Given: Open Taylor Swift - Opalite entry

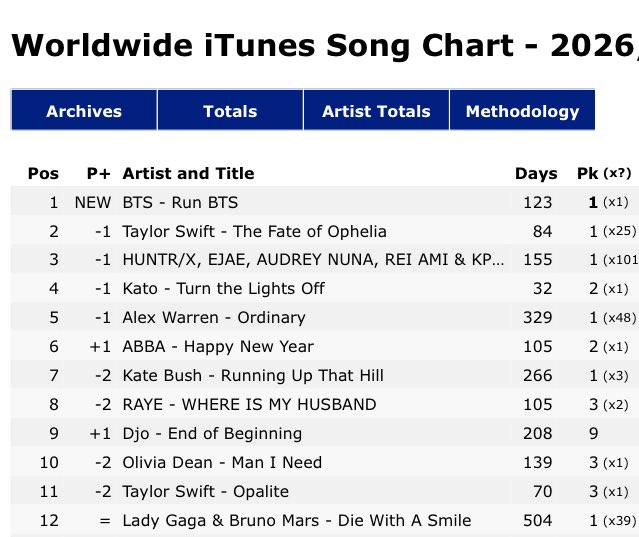Looking at the screenshot, I should pos(205,491).
